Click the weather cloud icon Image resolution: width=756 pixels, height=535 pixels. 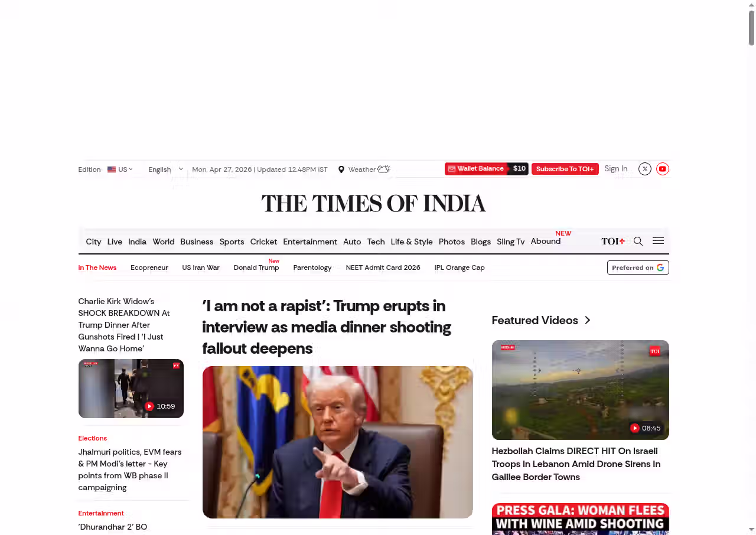[384, 169]
